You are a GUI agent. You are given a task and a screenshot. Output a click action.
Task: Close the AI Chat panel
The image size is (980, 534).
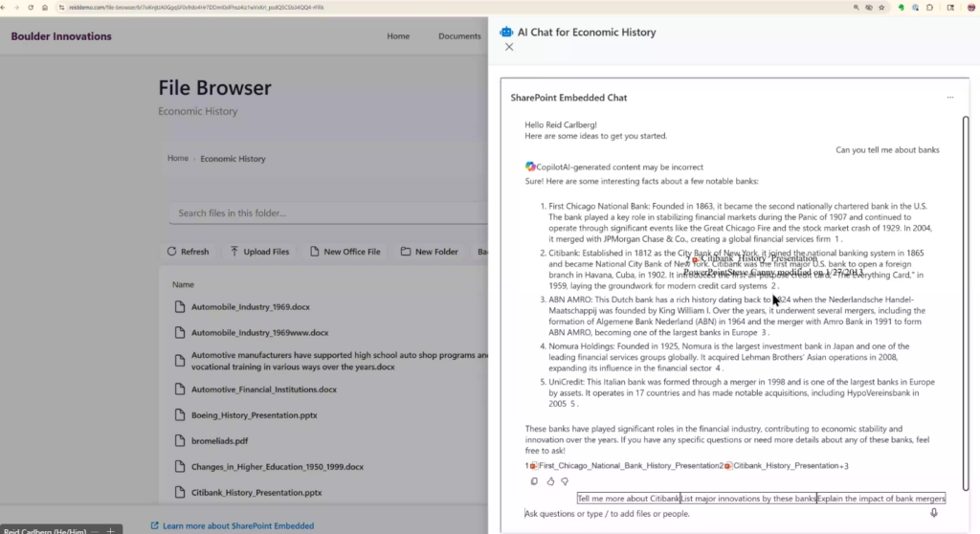point(509,47)
